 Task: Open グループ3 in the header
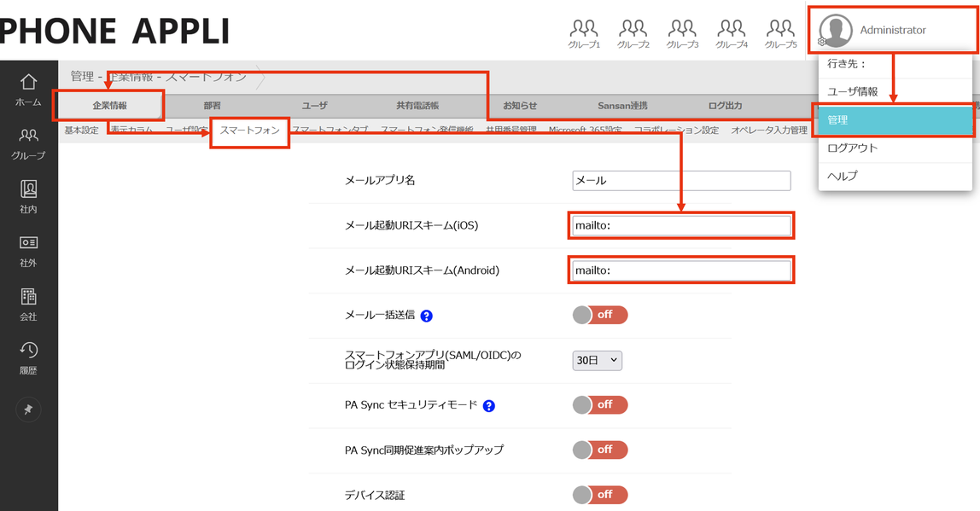(x=682, y=34)
